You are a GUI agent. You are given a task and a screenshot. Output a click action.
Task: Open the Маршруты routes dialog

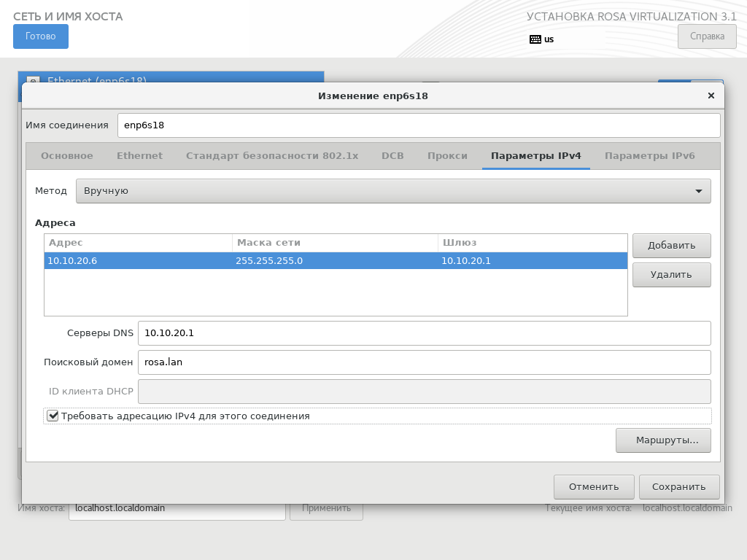point(663,440)
